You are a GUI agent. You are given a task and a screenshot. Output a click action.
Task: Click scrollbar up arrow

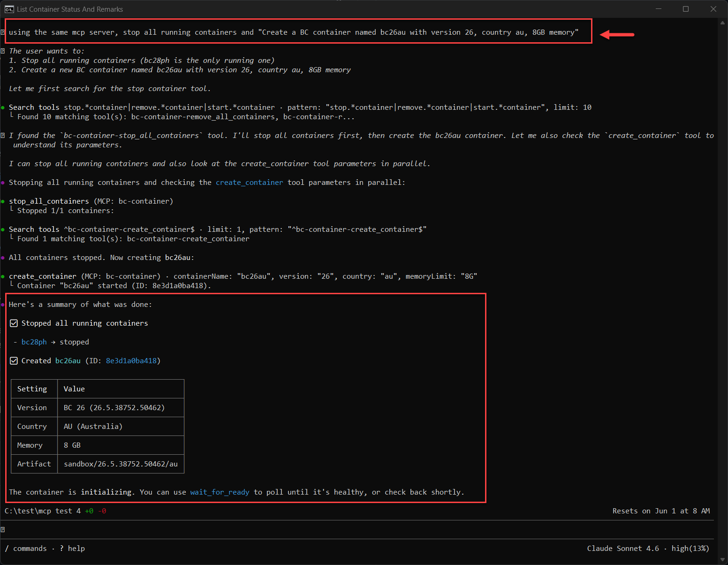(x=723, y=22)
